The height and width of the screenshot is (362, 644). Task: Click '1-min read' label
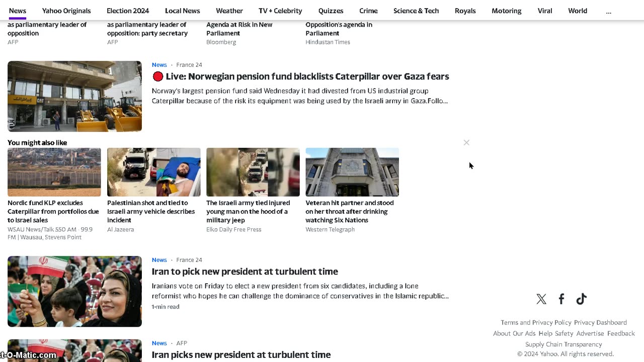(x=166, y=307)
